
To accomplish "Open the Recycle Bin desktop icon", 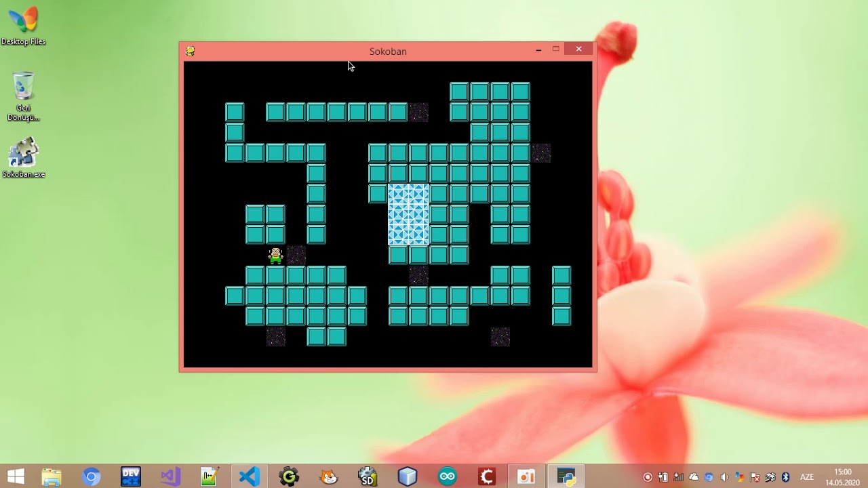I will pos(23,96).
